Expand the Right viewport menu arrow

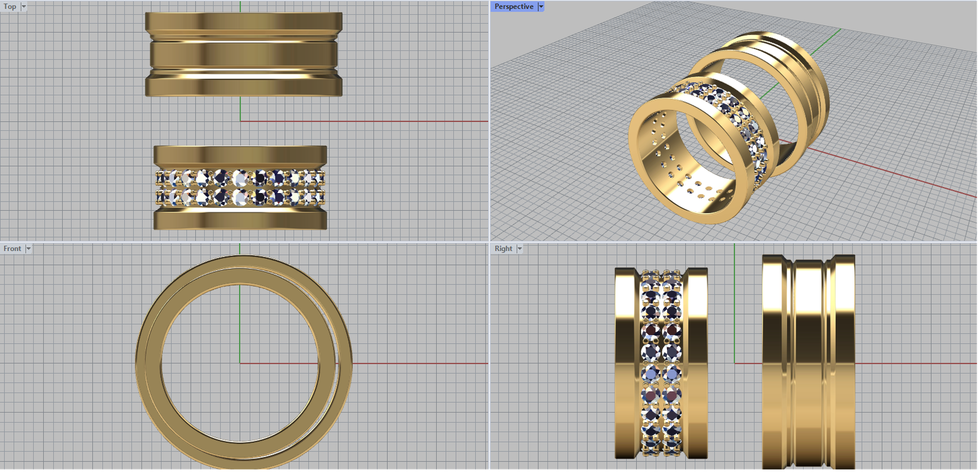tap(519, 249)
